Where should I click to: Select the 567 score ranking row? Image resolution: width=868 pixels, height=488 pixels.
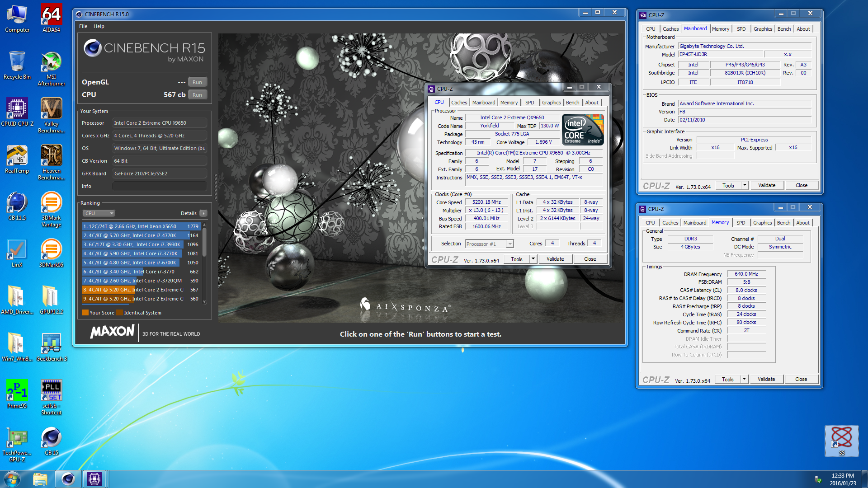(x=141, y=290)
